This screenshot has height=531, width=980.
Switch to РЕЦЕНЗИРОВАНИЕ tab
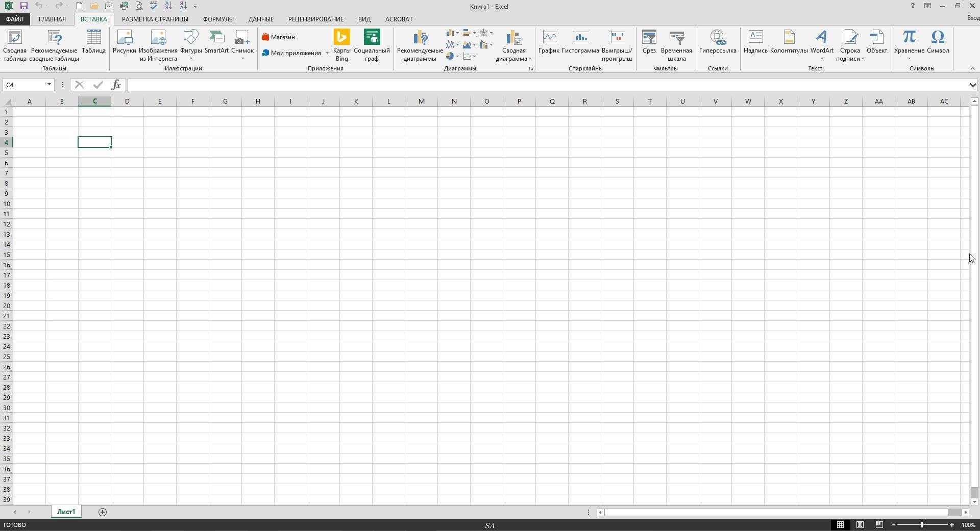[316, 19]
